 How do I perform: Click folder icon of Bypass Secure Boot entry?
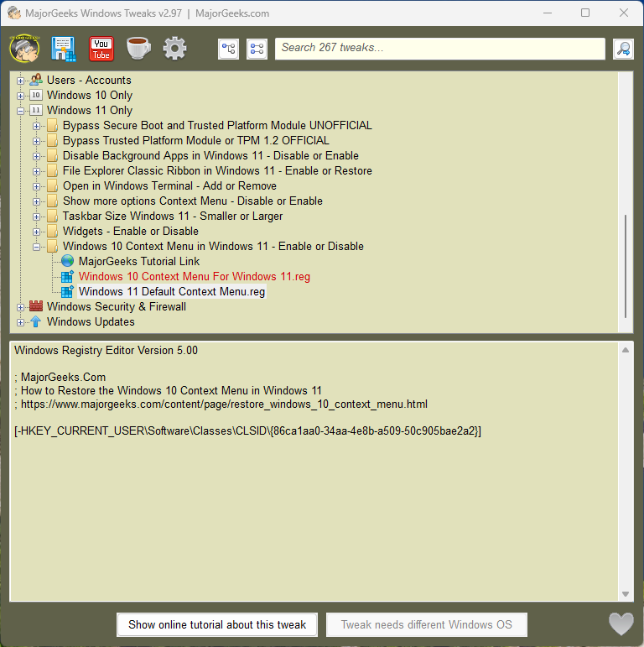click(52, 125)
